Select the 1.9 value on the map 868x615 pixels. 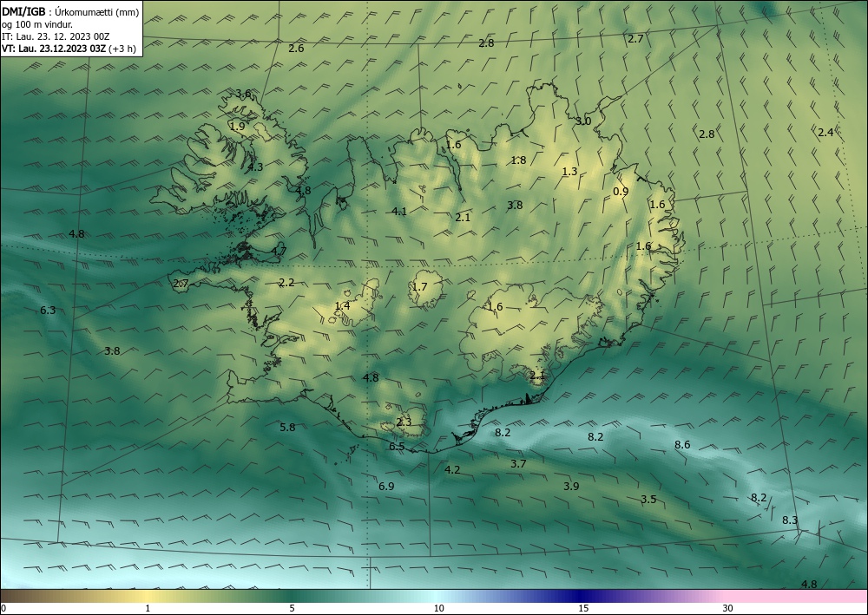point(238,126)
